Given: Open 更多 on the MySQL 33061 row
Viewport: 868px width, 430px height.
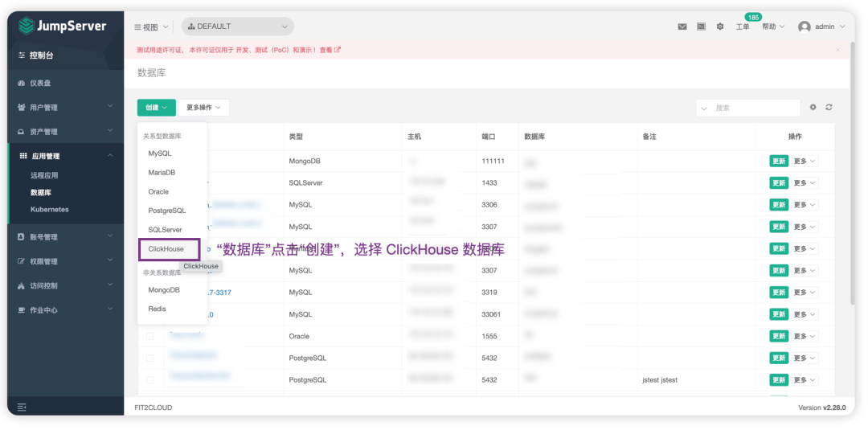Looking at the screenshot, I should click(x=805, y=314).
